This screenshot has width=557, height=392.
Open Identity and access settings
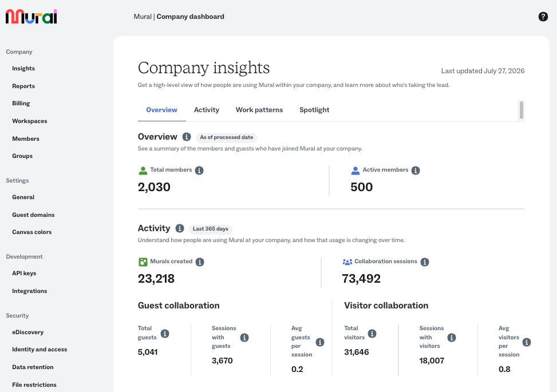coord(39,350)
